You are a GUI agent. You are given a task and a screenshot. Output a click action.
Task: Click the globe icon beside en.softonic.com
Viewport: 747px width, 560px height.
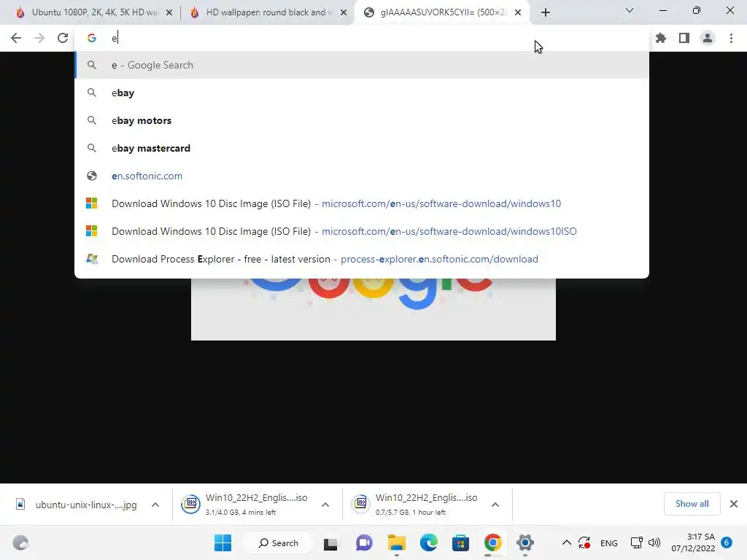coord(91,176)
